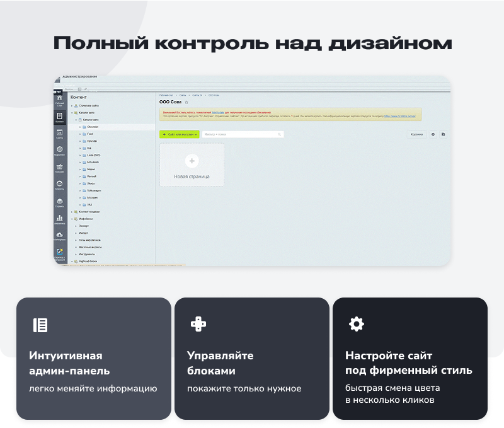
Task: Click the Рабочий стол breadcrumb link
Action: pos(166,95)
